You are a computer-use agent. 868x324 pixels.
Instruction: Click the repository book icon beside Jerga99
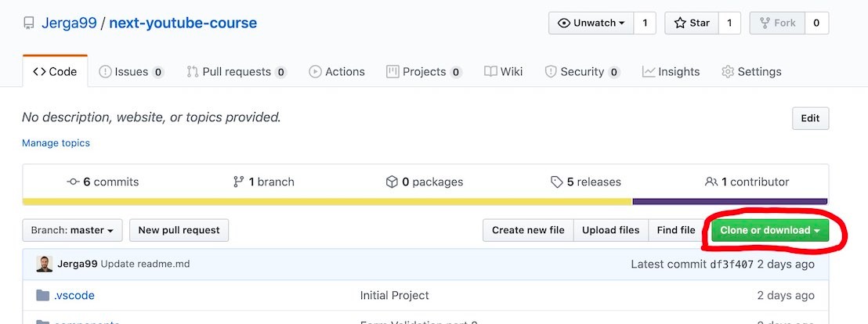(29, 23)
